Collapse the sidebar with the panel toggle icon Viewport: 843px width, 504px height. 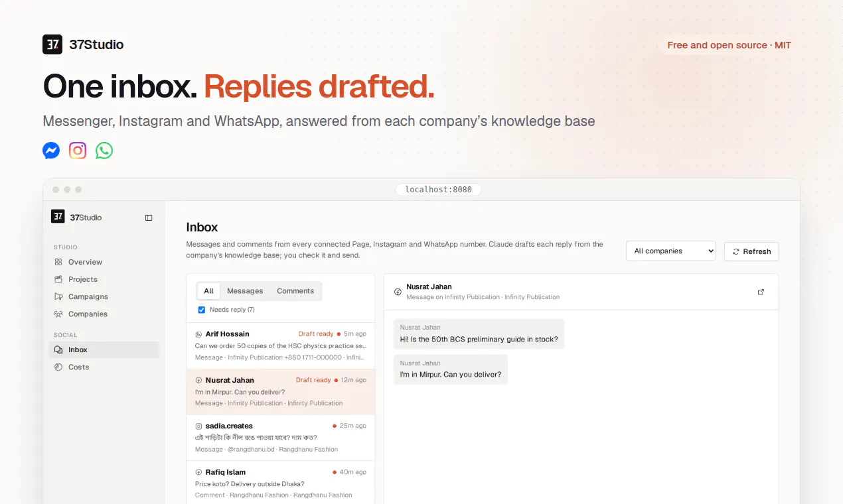149,218
